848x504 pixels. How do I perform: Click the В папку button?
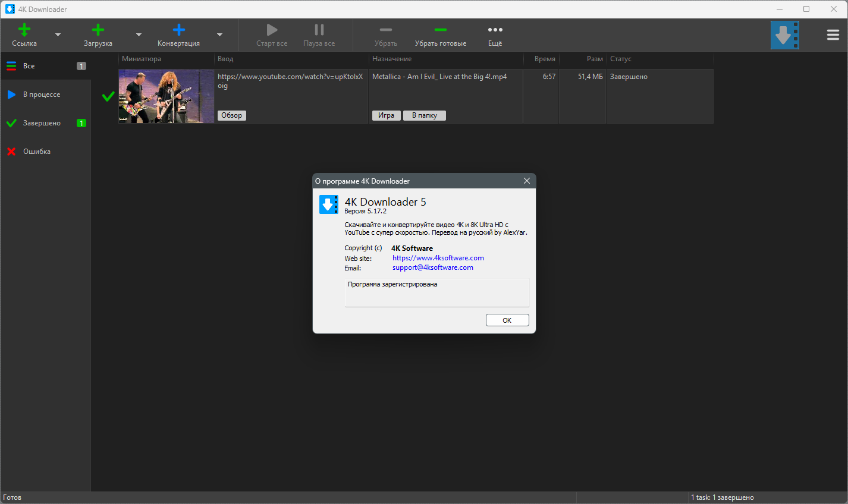click(x=425, y=115)
